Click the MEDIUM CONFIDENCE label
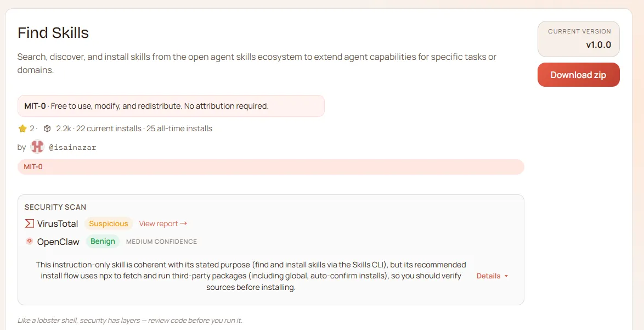 point(161,242)
